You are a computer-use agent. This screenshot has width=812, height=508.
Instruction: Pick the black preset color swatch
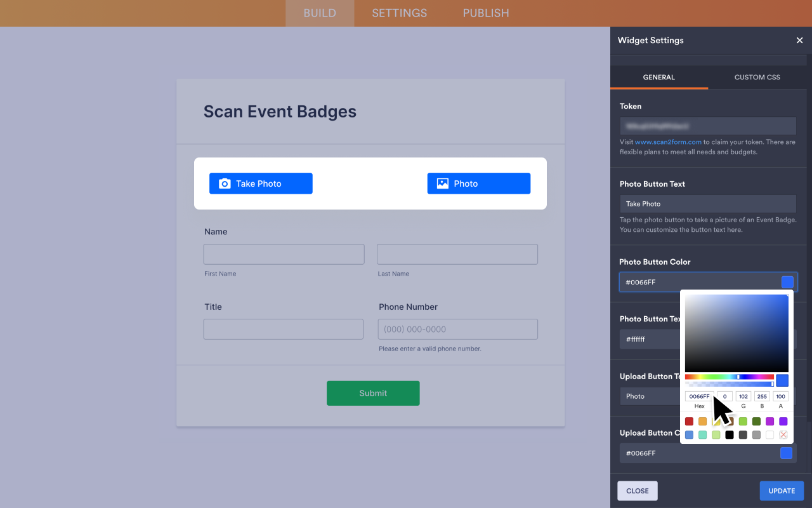(x=730, y=435)
